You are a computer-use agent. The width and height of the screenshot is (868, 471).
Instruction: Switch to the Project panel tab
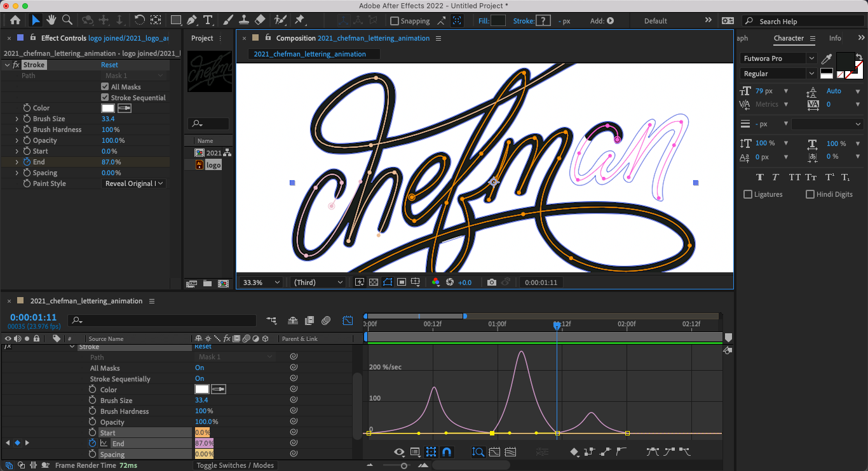pos(202,38)
